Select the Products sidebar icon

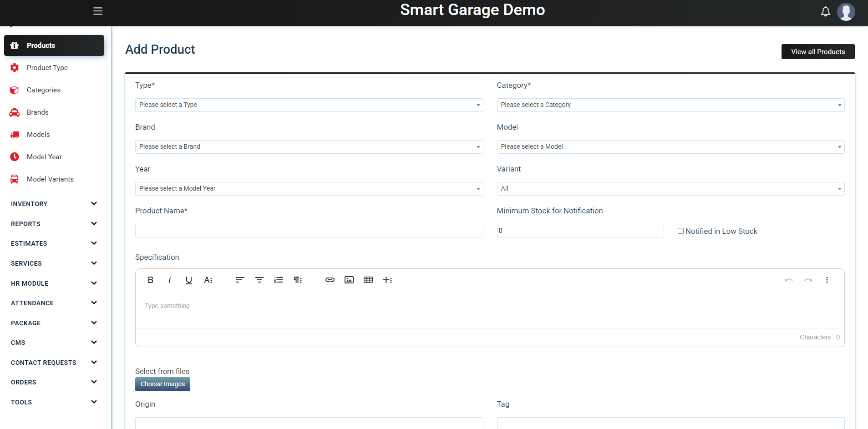(x=14, y=45)
